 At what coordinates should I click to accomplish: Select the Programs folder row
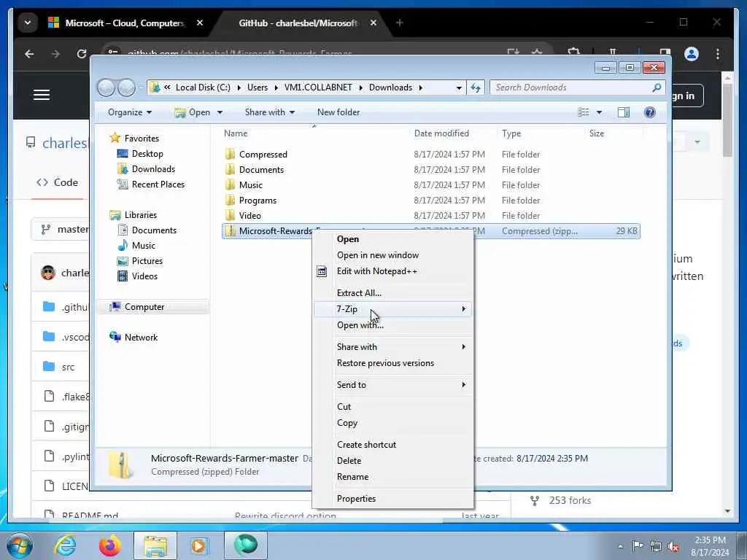[x=430, y=201]
